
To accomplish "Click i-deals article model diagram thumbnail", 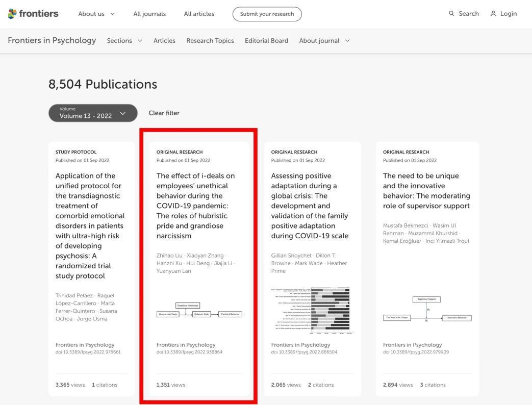I will coord(199,311).
